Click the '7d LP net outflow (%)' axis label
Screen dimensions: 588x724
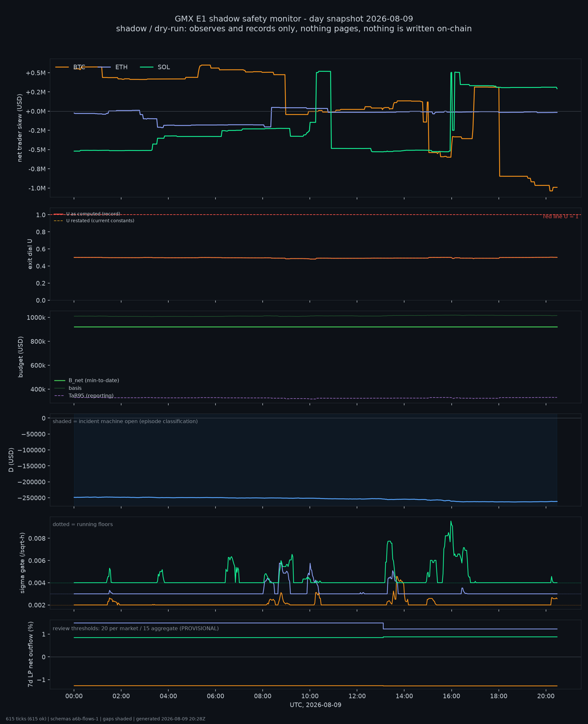click(30, 654)
